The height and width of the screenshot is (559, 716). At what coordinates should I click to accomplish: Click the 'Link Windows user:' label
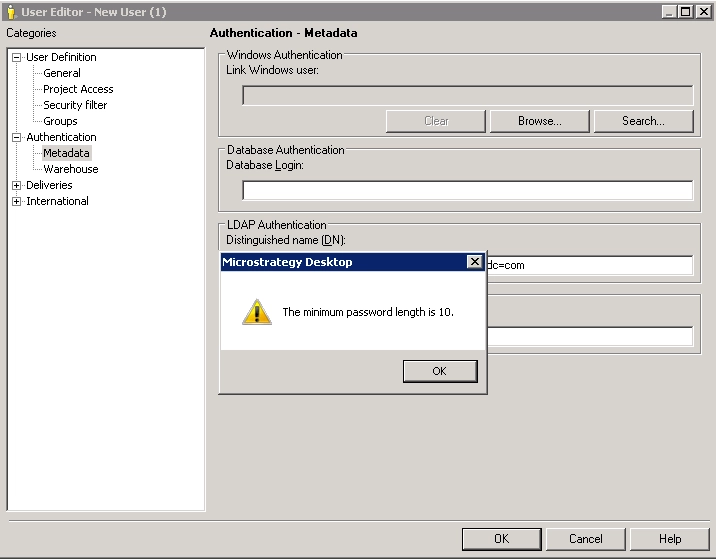[272, 70]
